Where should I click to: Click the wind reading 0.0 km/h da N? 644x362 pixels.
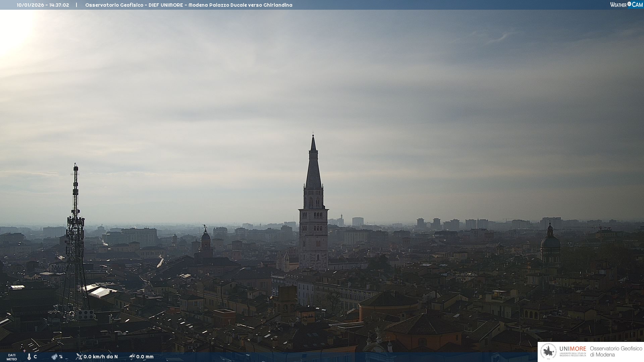(101, 357)
